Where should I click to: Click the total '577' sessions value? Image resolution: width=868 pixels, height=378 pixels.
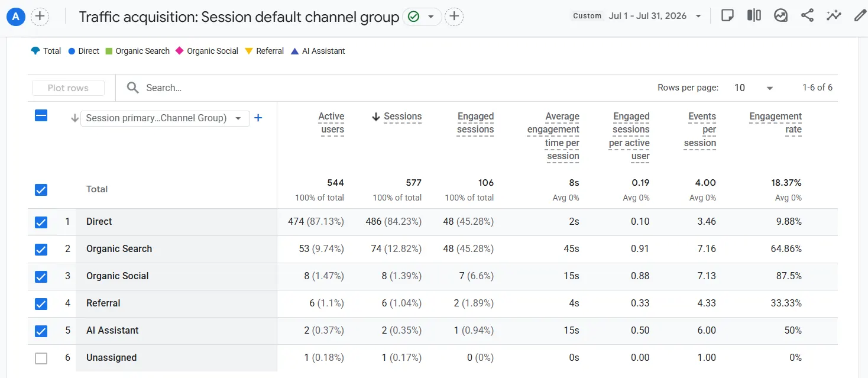click(413, 183)
